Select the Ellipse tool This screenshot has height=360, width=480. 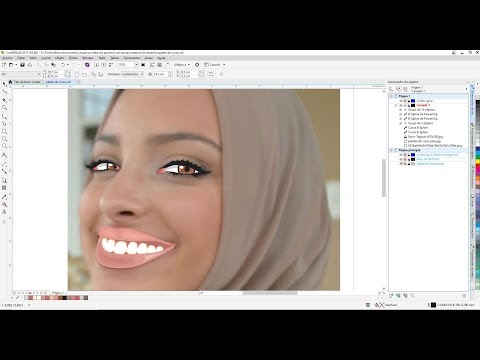4,139
